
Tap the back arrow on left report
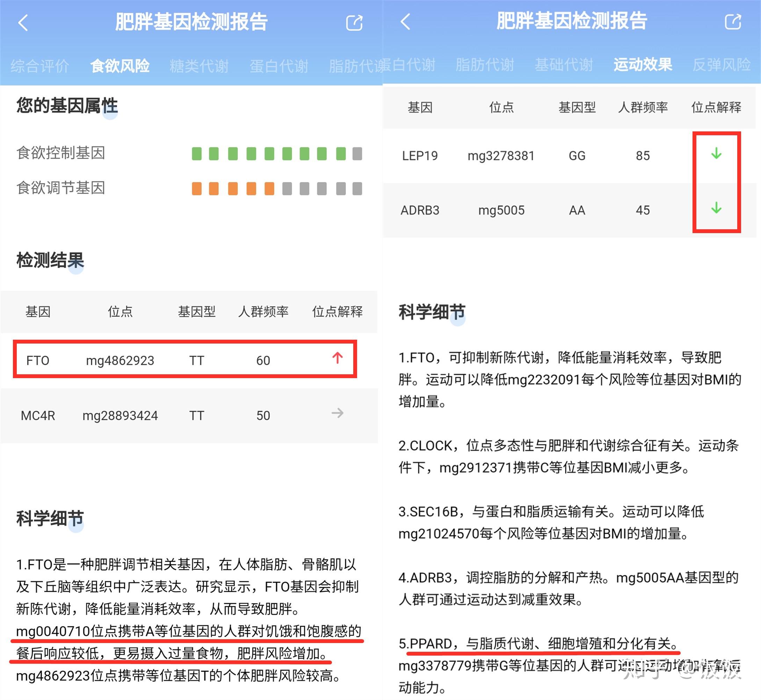(x=23, y=23)
